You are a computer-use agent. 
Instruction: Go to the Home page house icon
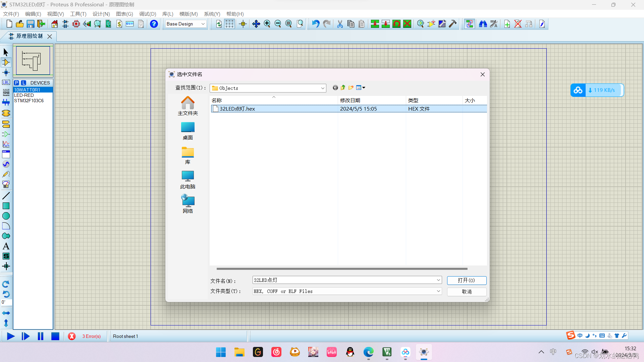[x=54, y=24]
